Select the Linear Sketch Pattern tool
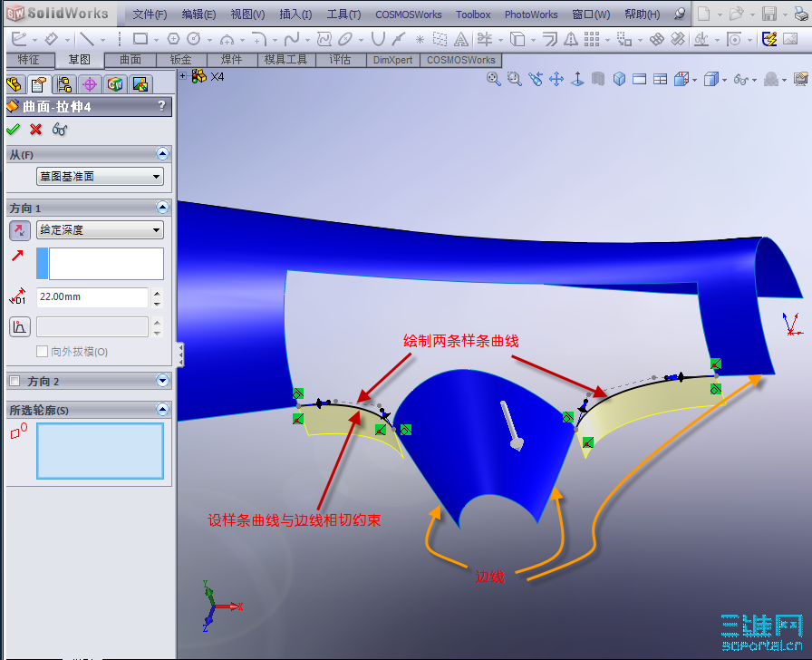 pyautogui.click(x=592, y=39)
